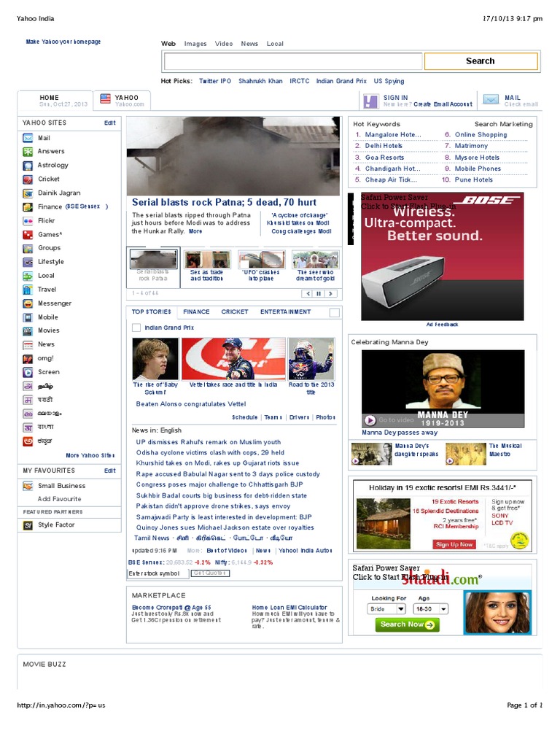Screen dimensions: 560x747
Task: Open the Bose ad Feedback link
Action: [443, 325]
